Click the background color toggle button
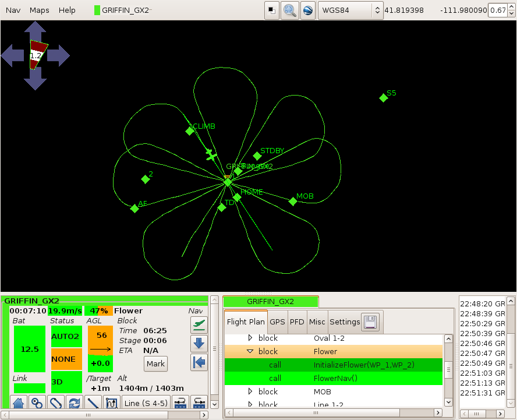517x420 pixels. click(272, 10)
